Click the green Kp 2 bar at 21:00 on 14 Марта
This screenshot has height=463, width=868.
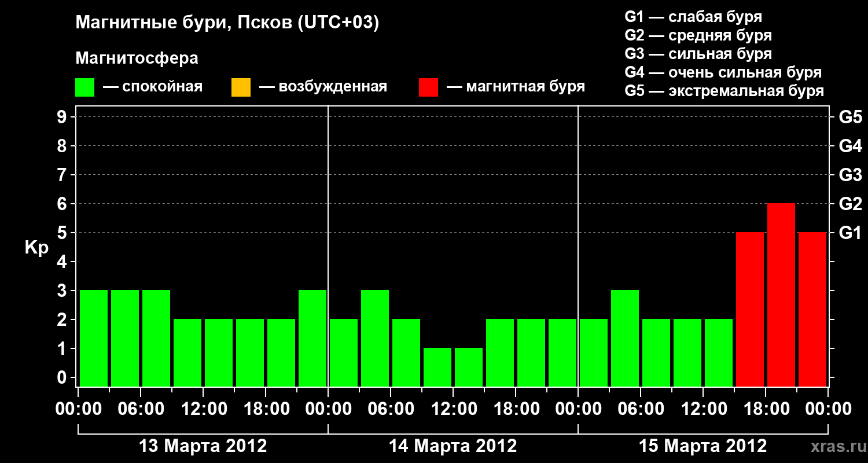click(562, 353)
